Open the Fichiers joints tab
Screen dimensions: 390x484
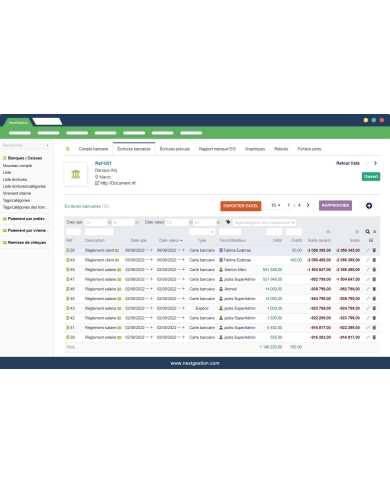coord(309,149)
